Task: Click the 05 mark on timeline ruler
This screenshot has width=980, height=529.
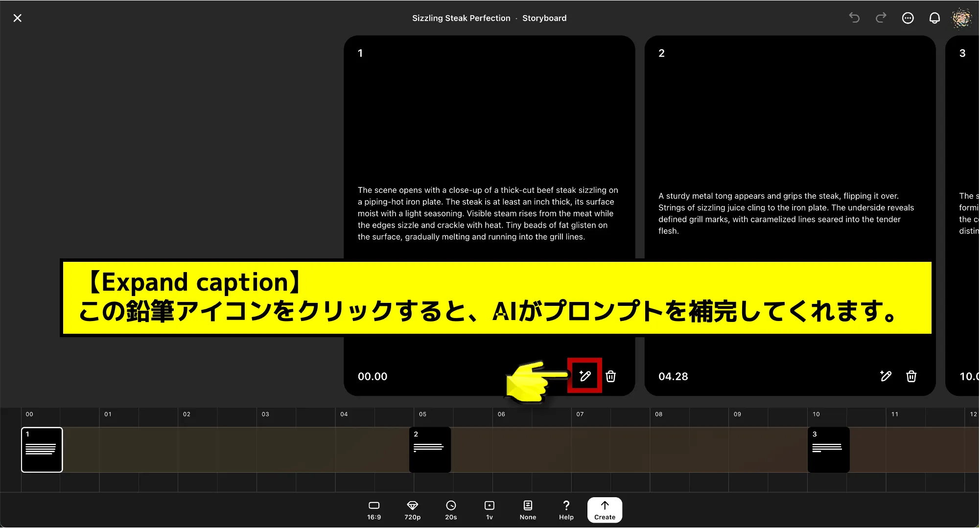Action: coord(422,414)
